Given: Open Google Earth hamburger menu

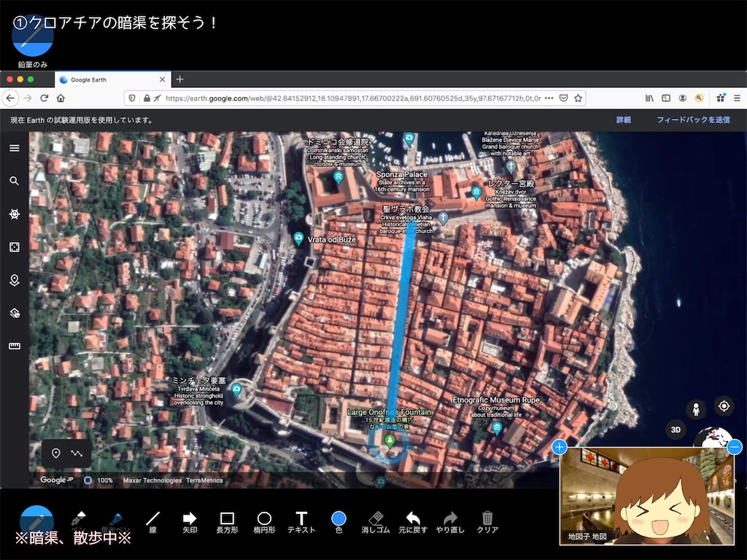Looking at the screenshot, I should (x=15, y=148).
